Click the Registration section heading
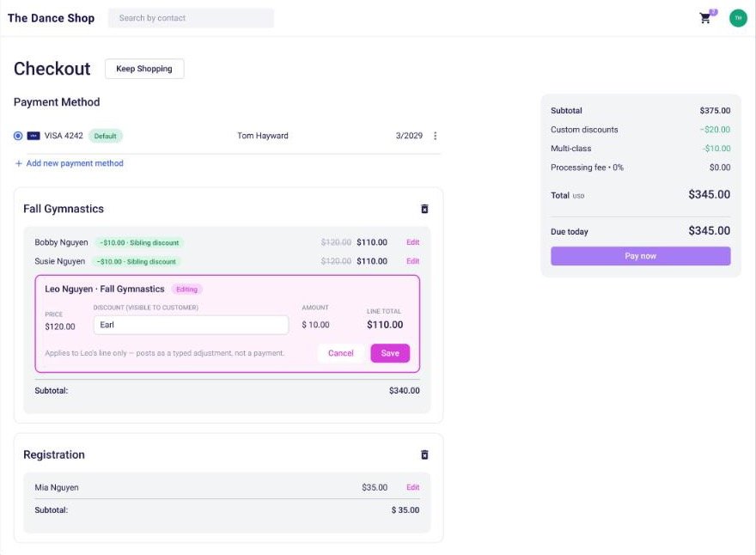Viewport: 756px width, 555px height. coord(54,454)
